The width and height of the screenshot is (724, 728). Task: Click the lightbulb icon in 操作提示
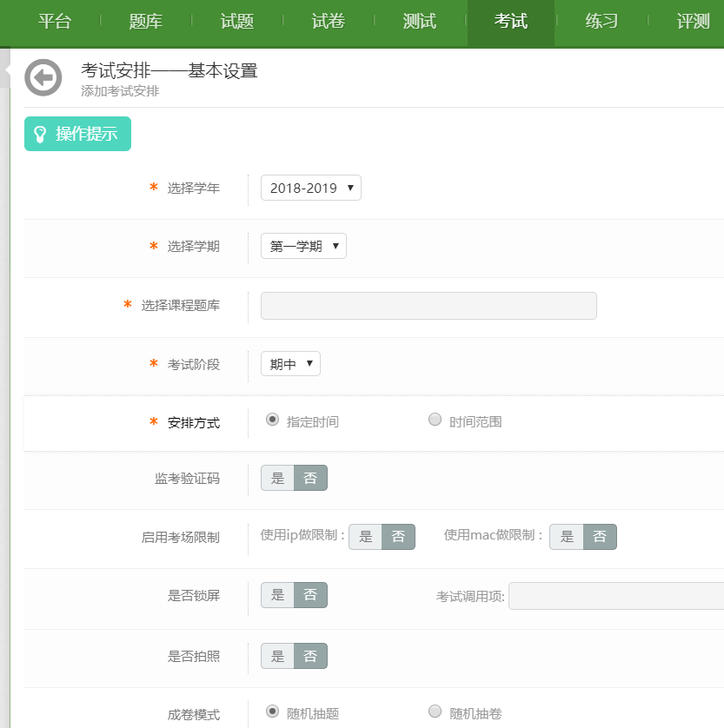[x=40, y=134]
